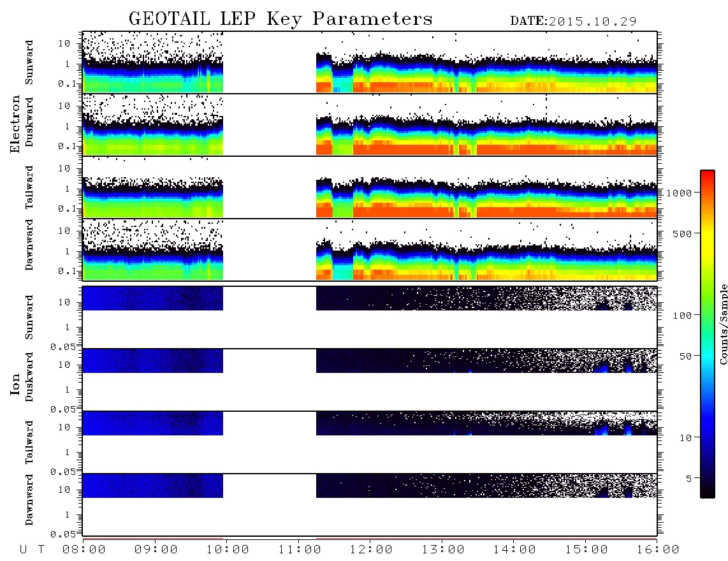
Task: Click the "U T" axis label
Action: click(x=32, y=550)
